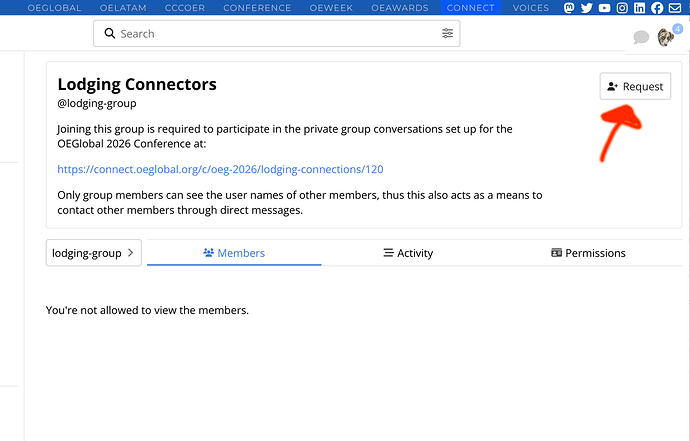The image size is (690, 441).
Task: Go to OEGLOBAL site link
Action: pos(54,7)
